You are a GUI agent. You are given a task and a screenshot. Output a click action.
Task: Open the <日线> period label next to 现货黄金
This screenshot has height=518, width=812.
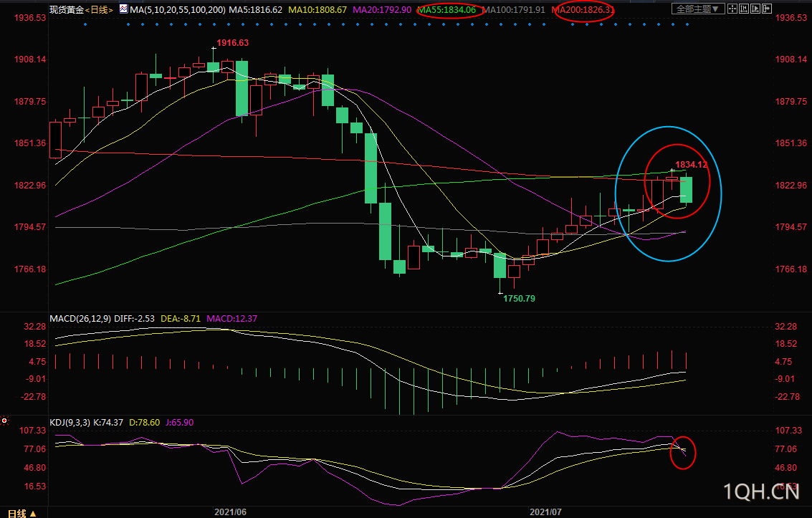(99, 10)
